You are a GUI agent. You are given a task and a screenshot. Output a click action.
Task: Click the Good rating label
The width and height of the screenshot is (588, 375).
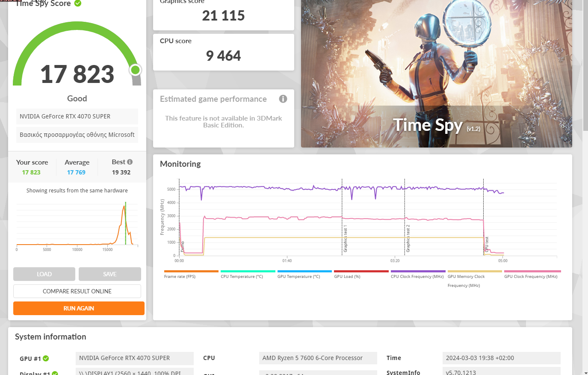click(77, 98)
